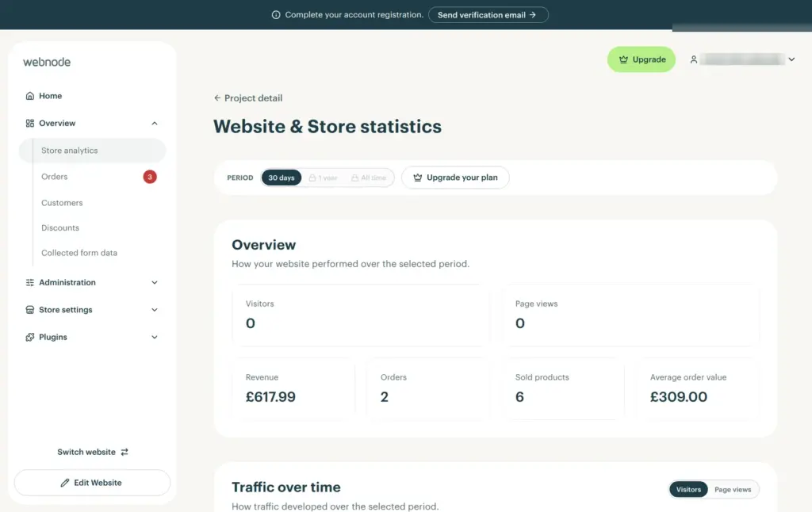Click the basket icon in Upgrade your plan
Screen dimensions: 812x512
417,178
